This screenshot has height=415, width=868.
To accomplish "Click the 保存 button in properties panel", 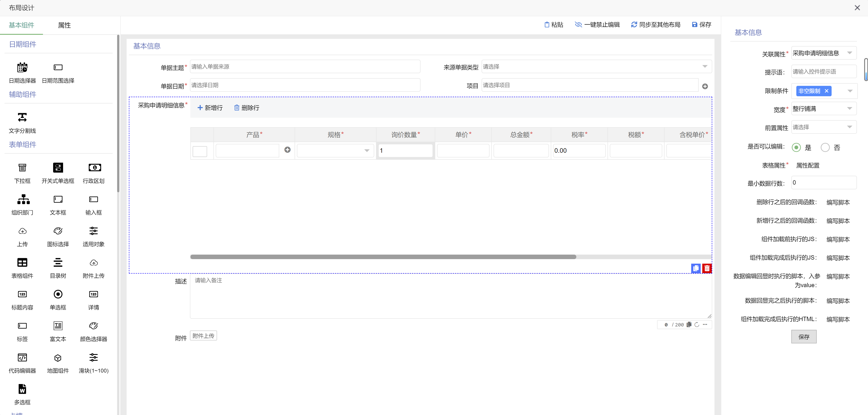I will (x=803, y=336).
